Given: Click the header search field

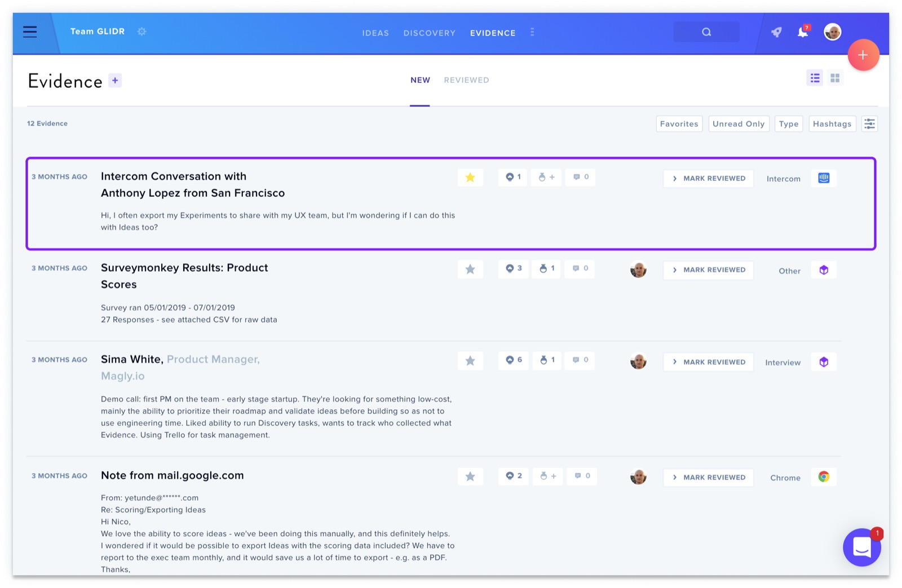Looking at the screenshot, I should click(x=706, y=32).
